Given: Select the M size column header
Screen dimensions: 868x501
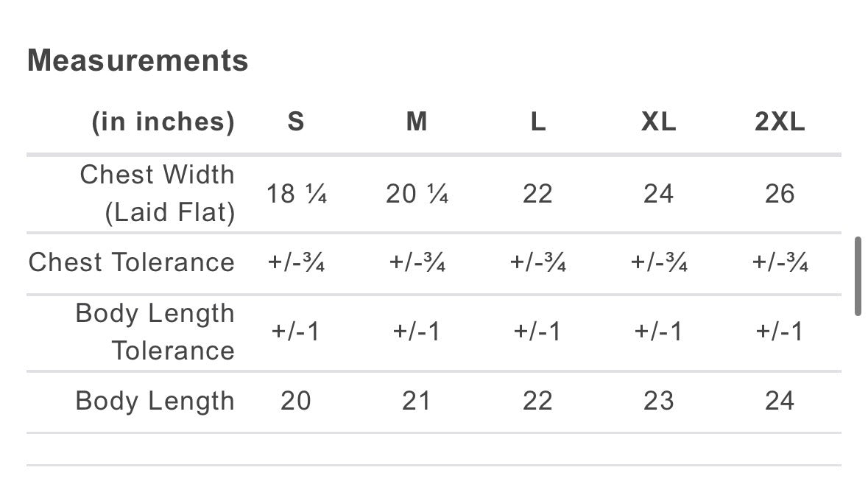Looking at the screenshot, I should [417, 122].
